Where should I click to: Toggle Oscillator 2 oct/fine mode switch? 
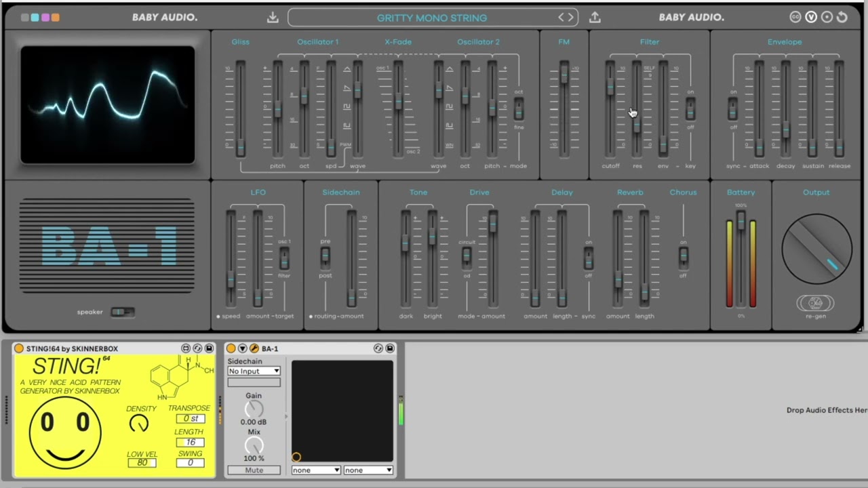coord(519,108)
